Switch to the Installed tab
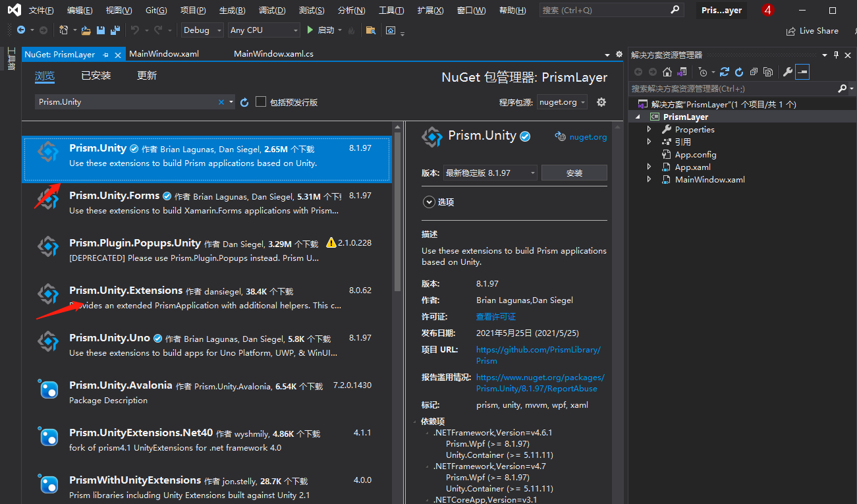This screenshot has width=857, height=504. [96, 76]
